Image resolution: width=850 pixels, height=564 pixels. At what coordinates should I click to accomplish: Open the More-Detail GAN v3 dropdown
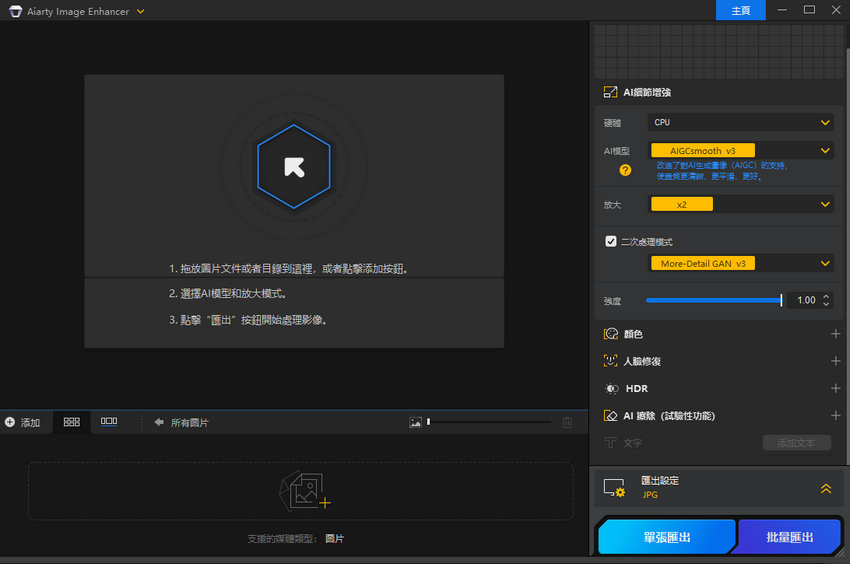[740, 264]
